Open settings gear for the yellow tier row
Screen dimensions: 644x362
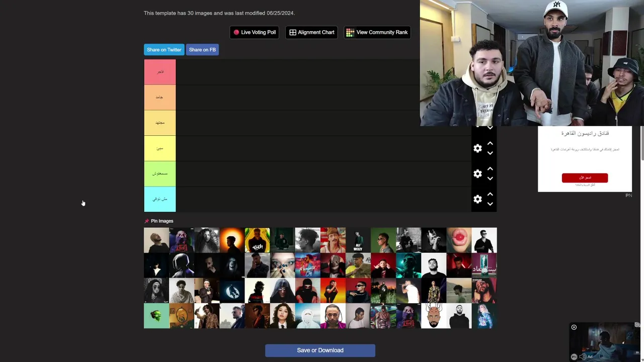click(x=477, y=148)
